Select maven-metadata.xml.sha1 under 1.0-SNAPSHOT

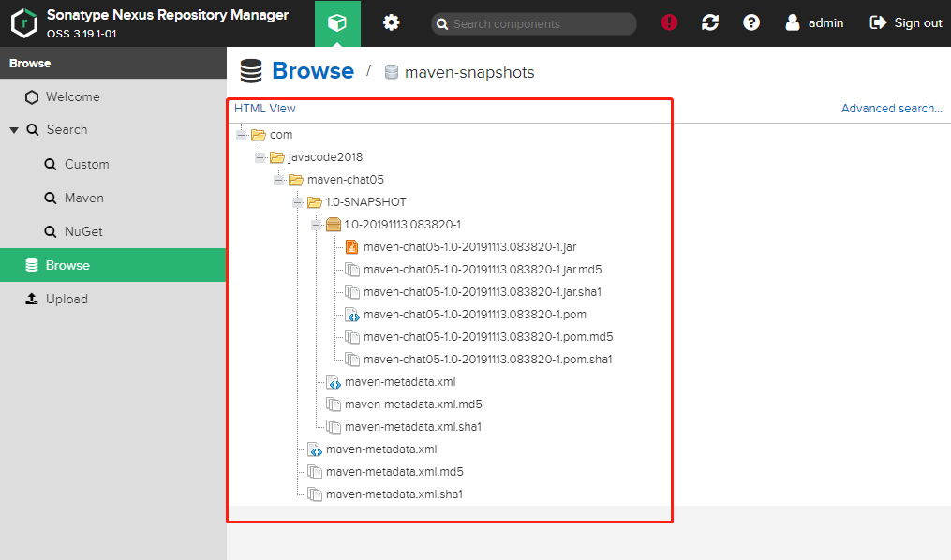pos(413,427)
